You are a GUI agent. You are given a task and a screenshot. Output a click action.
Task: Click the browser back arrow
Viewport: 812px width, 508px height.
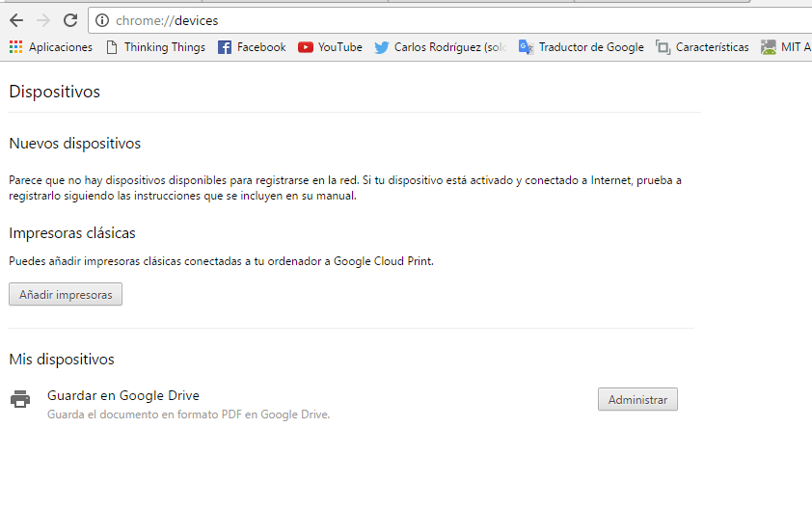click(x=16, y=20)
